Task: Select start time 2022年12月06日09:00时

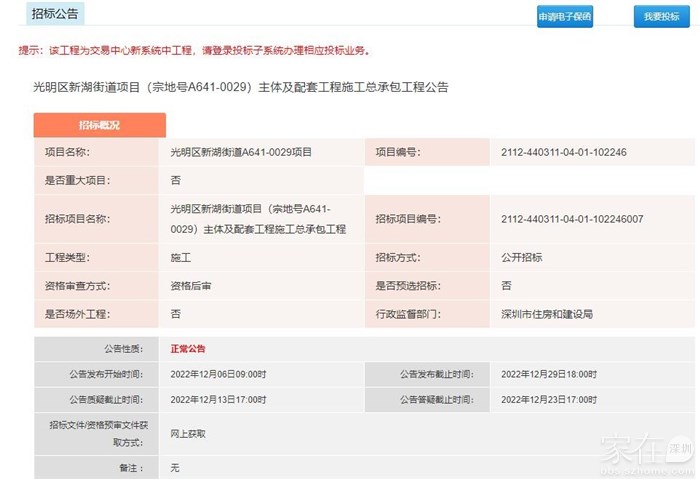Action: (x=218, y=374)
